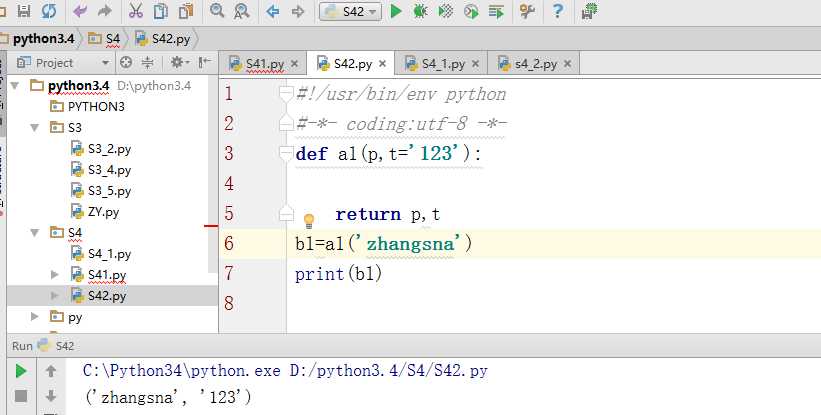Close the s4_2.py tab

click(x=568, y=63)
